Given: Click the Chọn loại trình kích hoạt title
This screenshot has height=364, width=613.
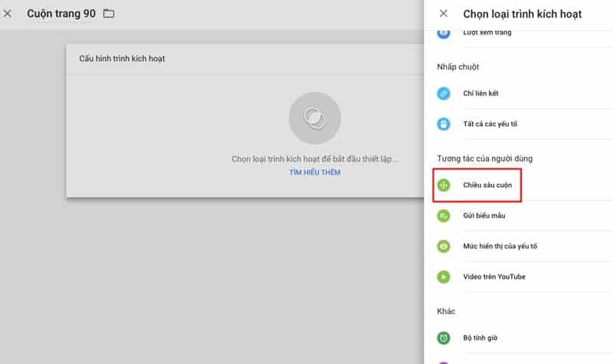Looking at the screenshot, I should (523, 14).
